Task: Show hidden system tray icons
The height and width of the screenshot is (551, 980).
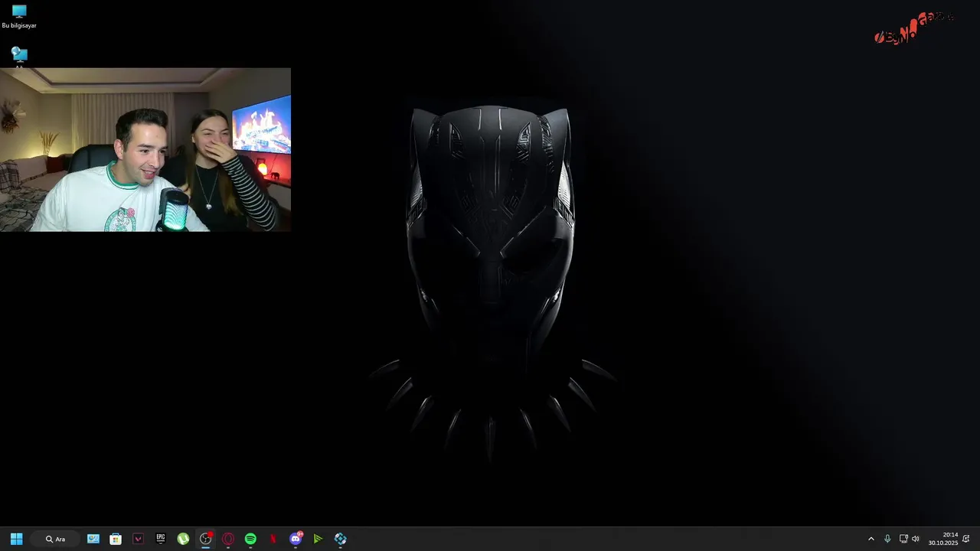Action: (x=871, y=539)
